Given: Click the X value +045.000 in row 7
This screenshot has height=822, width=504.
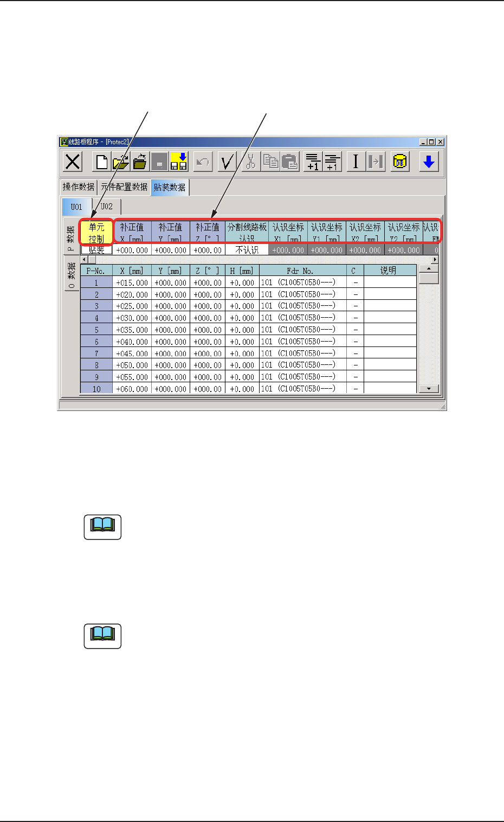Looking at the screenshot, I should click(x=132, y=354).
